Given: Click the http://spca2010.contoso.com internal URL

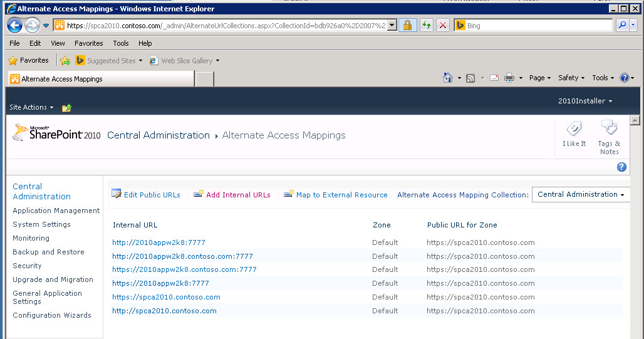Looking at the screenshot, I should (x=164, y=311).
